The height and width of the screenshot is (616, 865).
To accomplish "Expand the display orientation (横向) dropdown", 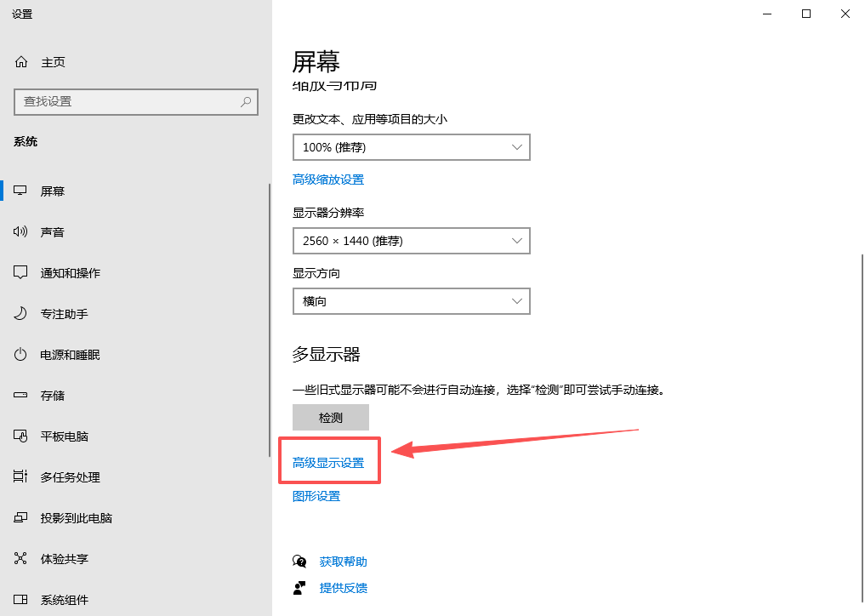I will (x=411, y=301).
